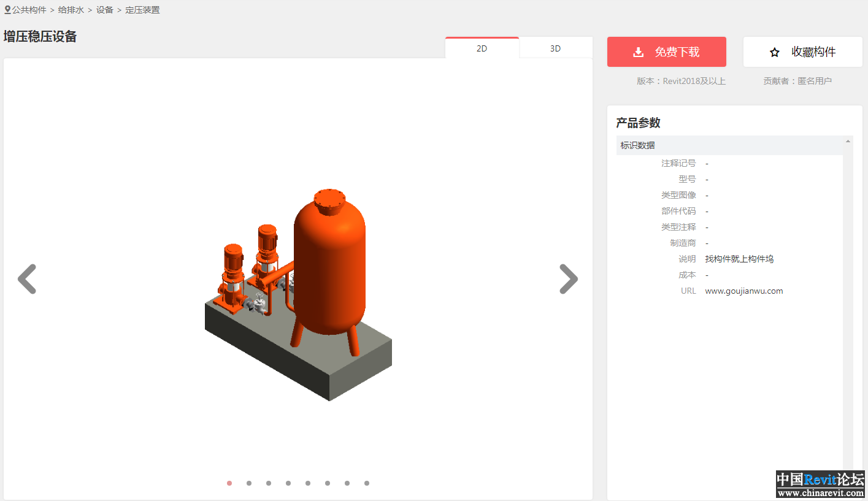
Task: Click the www.goujianwu.com URL value
Action: (744, 291)
